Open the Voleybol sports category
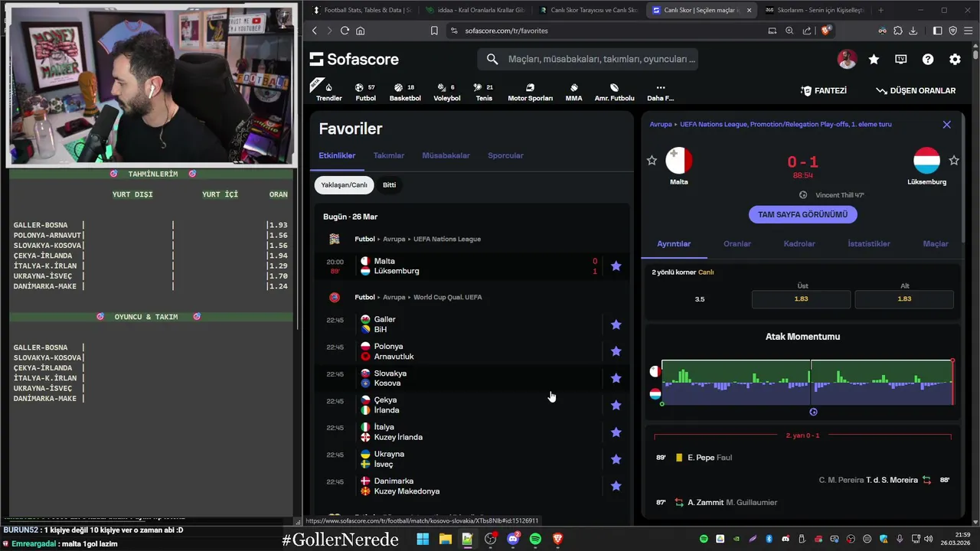Viewport: 980px width, 551px height. tap(447, 92)
